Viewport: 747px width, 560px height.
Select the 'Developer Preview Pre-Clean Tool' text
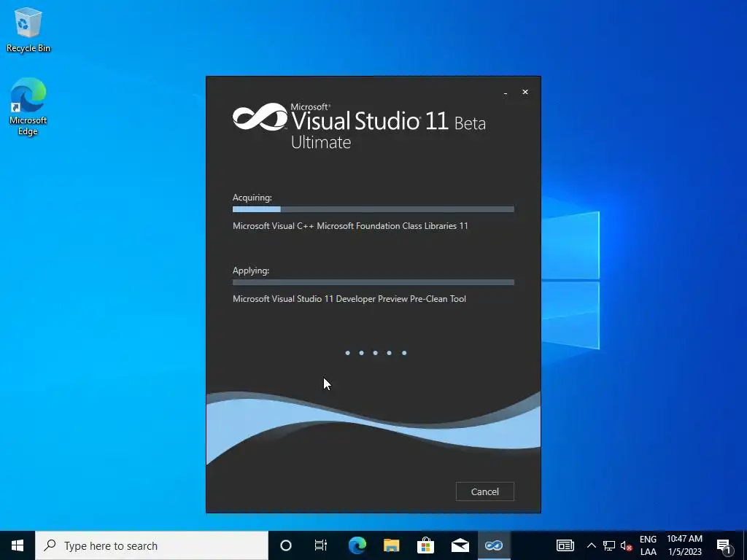click(401, 298)
